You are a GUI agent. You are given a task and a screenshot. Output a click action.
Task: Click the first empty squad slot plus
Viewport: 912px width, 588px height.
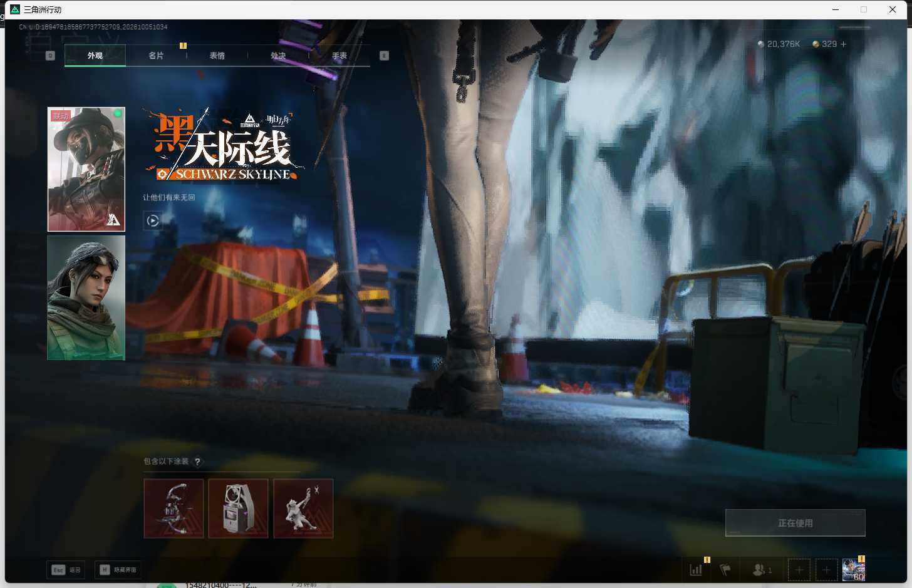point(799,570)
